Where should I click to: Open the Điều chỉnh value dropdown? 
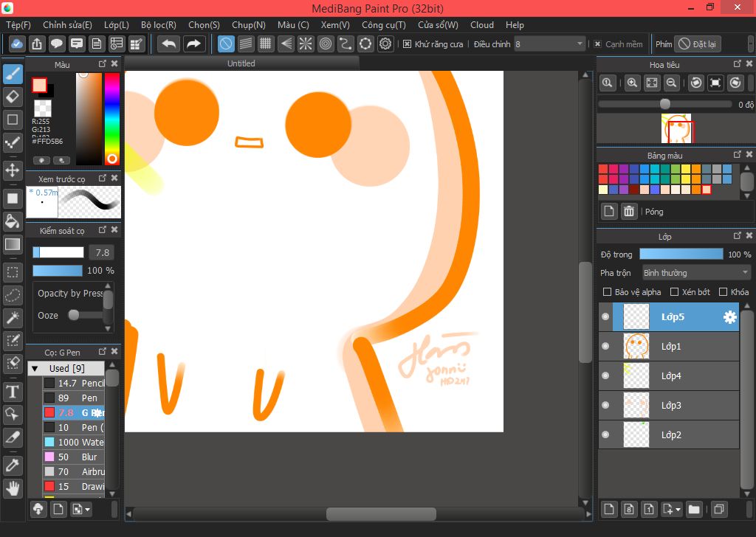[x=549, y=44]
